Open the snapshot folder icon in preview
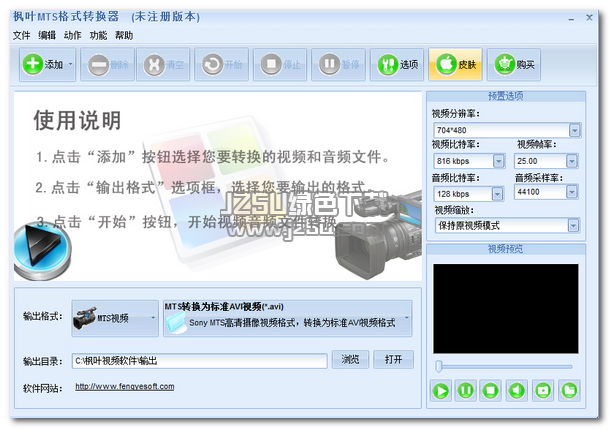The height and width of the screenshot is (429, 610). point(570,390)
